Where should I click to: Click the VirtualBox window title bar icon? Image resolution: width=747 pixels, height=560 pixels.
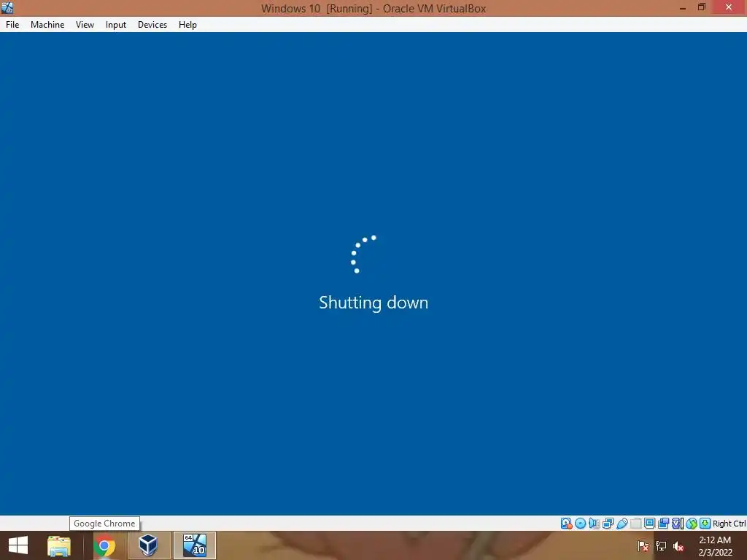tap(7, 7)
